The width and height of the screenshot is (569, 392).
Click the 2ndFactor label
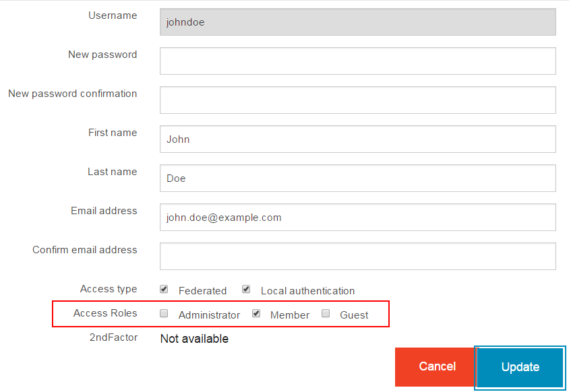coord(113,337)
